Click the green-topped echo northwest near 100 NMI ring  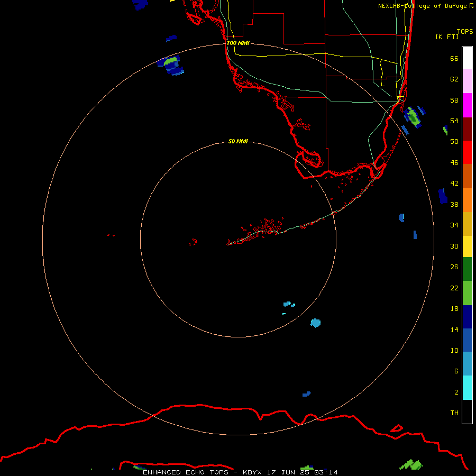(171, 65)
